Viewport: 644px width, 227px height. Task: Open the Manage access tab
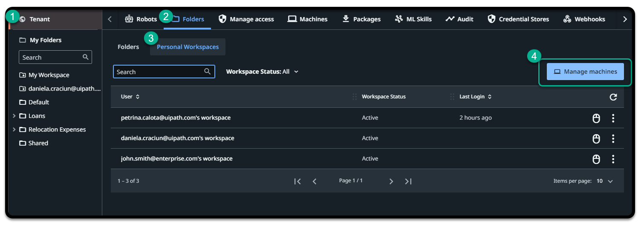click(x=246, y=19)
